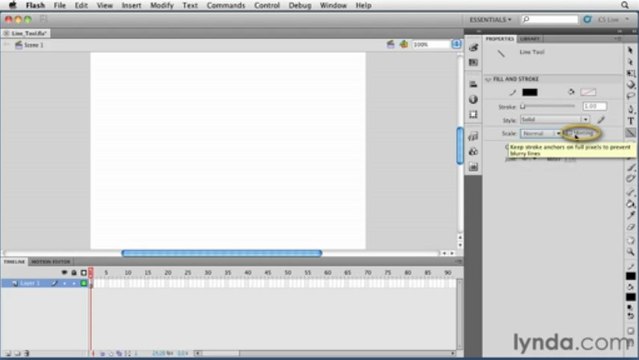Image resolution: width=639 pixels, height=360 pixels.
Task: Select the Zoom magnifier tool
Action: click(x=630, y=252)
